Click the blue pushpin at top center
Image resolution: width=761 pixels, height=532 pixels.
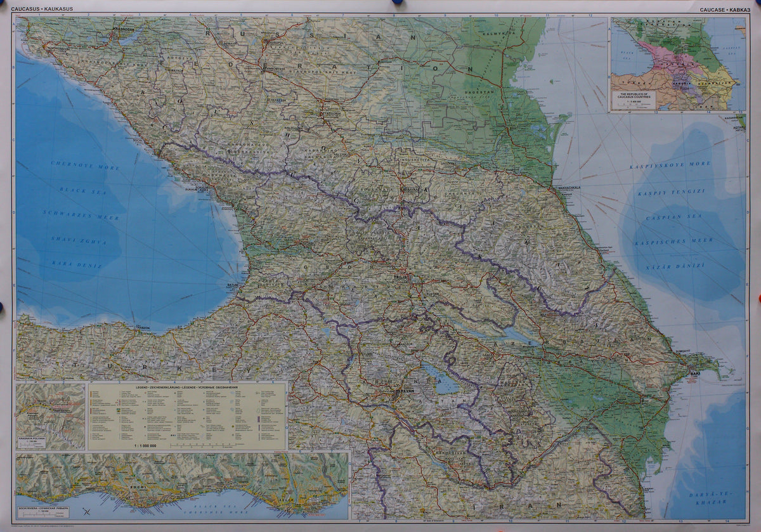pyautogui.click(x=398, y=3)
